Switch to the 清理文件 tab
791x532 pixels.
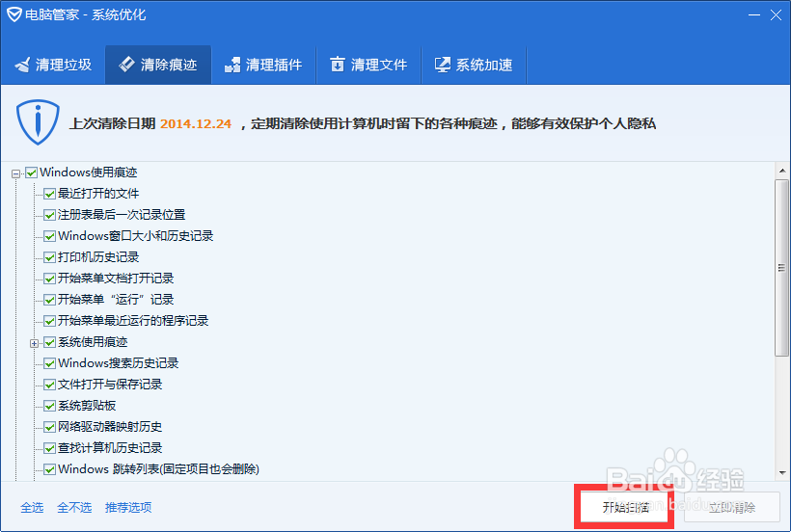click(x=368, y=65)
